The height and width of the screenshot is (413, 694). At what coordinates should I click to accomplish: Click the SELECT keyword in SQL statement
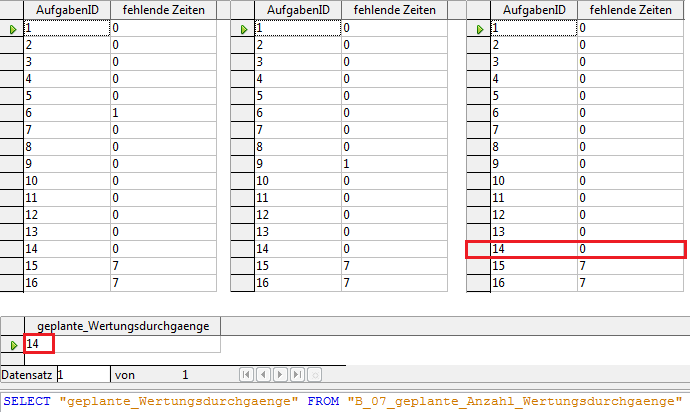(x=28, y=401)
